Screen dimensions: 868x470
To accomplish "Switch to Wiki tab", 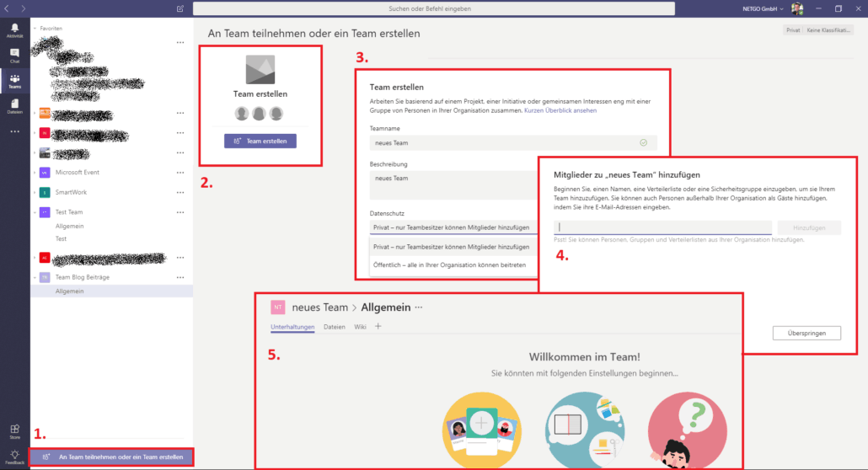I will [x=360, y=327].
